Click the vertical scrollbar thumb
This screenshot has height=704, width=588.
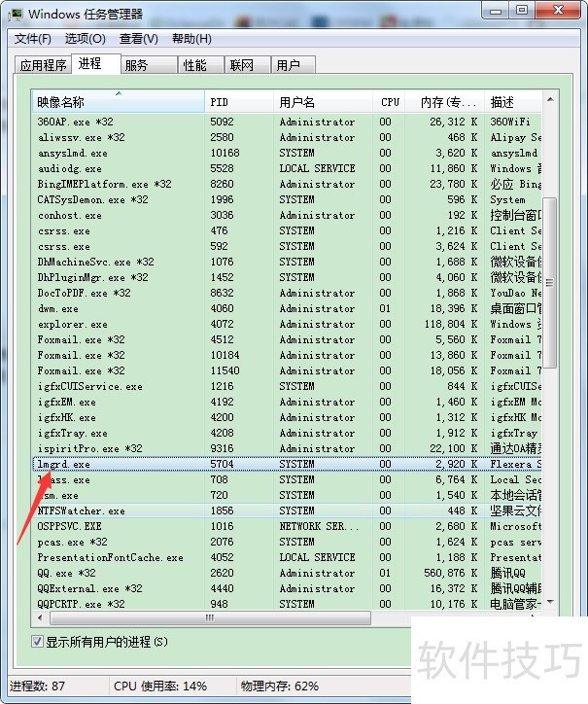550,283
